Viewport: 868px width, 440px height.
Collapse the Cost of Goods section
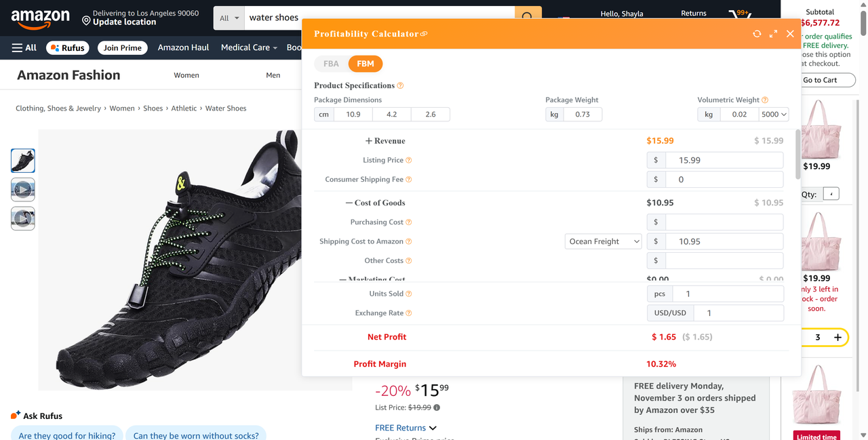[x=349, y=203]
